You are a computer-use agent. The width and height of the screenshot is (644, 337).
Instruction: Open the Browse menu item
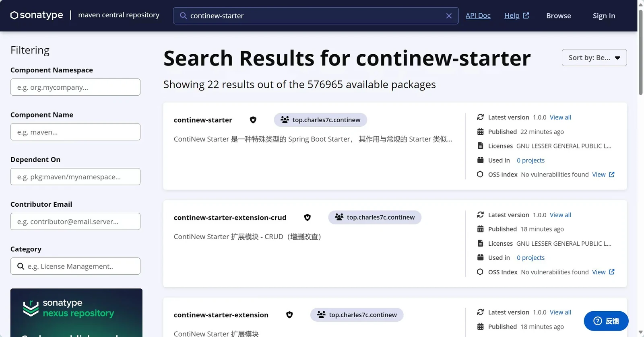pos(559,16)
